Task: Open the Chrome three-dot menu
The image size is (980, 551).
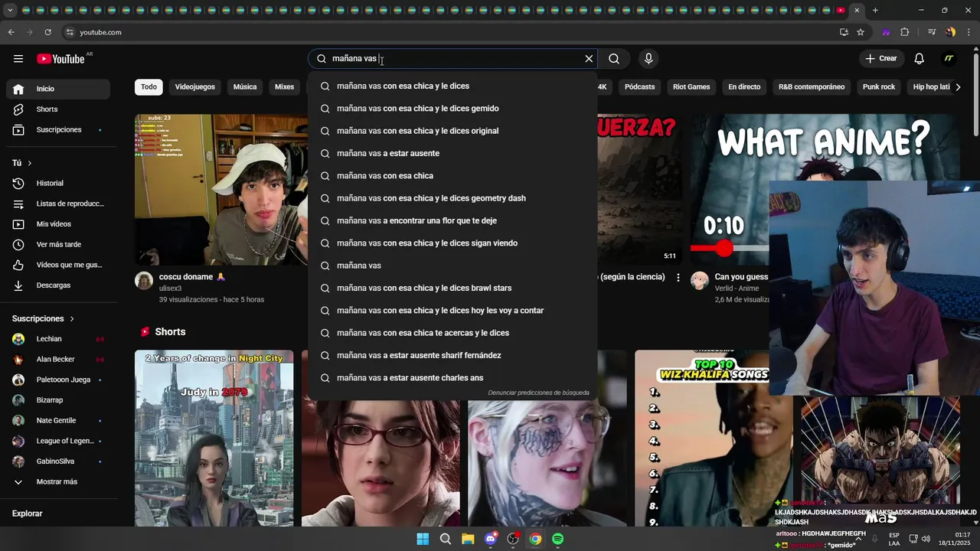Action: (x=969, y=32)
